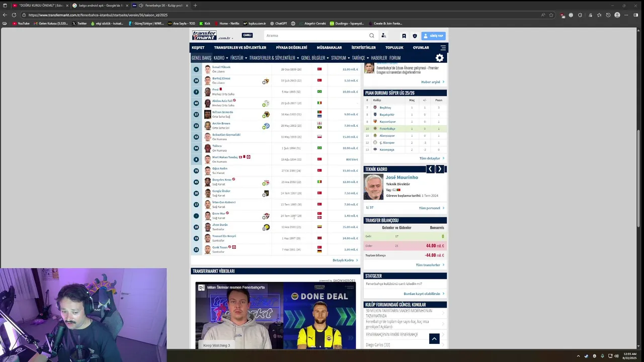Open the YouTube bookmark
644x362 pixels.
pyautogui.click(x=21, y=24)
